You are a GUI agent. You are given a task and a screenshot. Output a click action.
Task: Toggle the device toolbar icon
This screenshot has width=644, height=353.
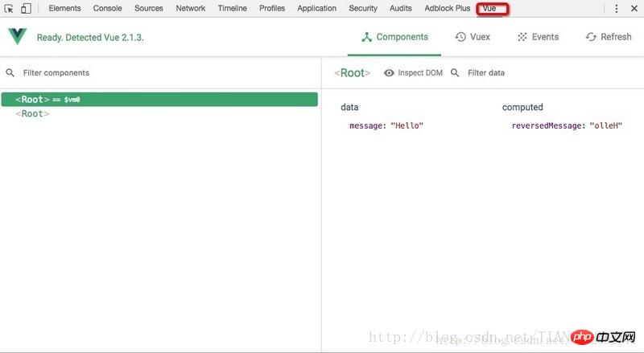[26, 8]
